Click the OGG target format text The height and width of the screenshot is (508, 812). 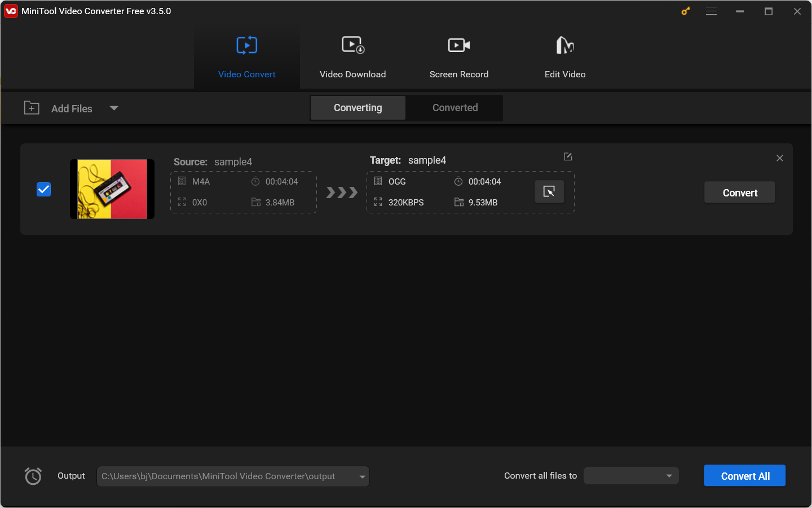[x=397, y=182]
